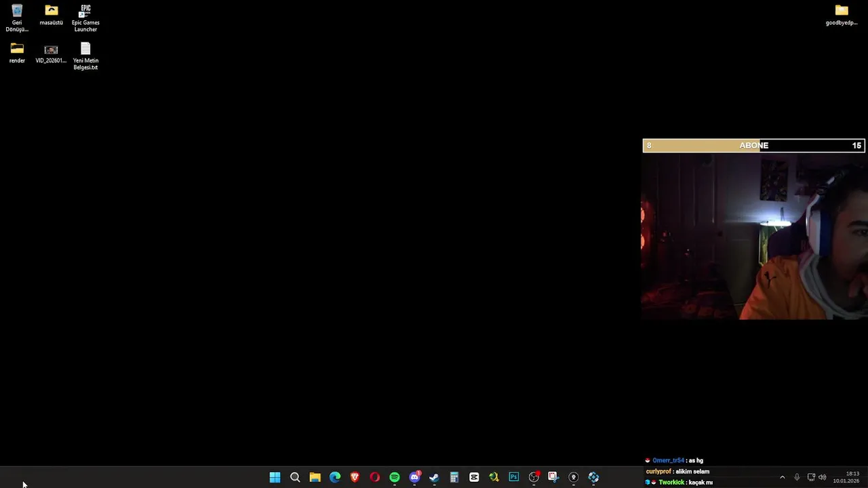Open Photoshop from taskbar
Screen dimensions: 868x488
click(514, 477)
